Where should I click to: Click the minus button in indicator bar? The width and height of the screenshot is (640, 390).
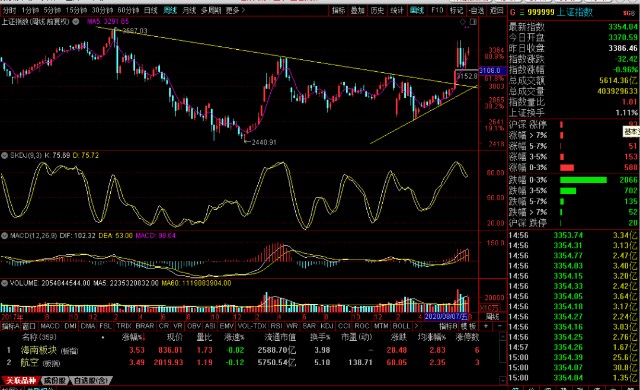(x=500, y=326)
